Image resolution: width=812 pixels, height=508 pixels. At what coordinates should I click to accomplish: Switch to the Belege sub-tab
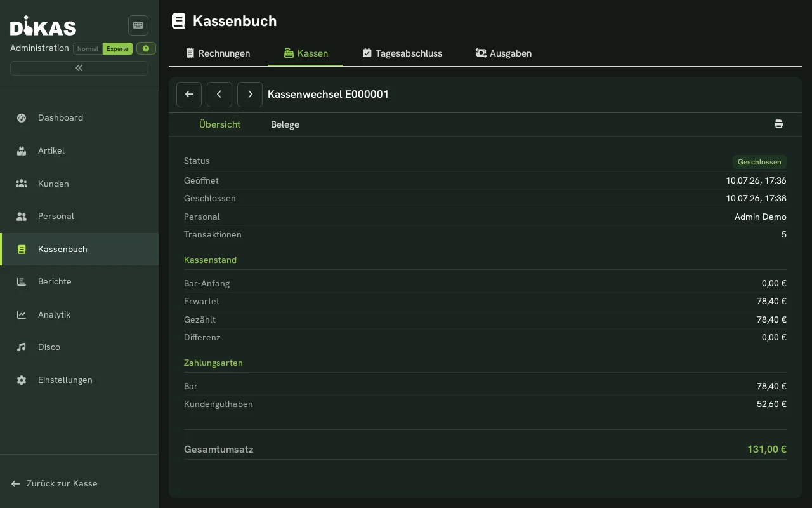point(285,124)
